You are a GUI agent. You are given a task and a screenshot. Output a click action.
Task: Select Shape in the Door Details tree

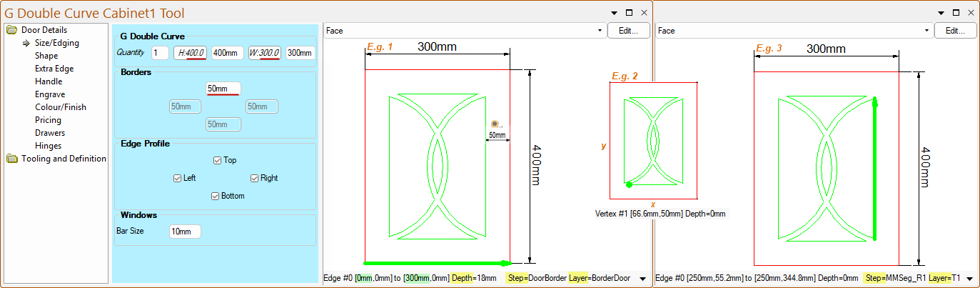click(x=46, y=56)
